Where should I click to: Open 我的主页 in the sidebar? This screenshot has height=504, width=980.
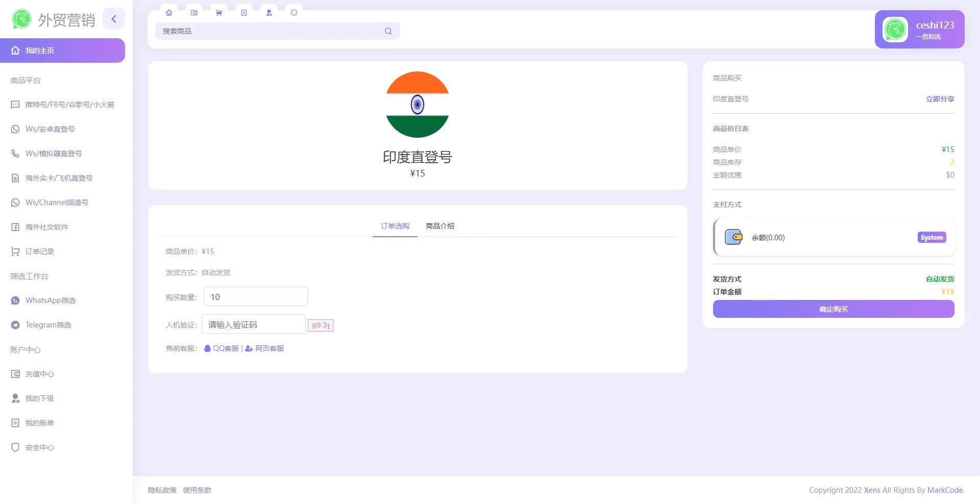tap(41, 50)
